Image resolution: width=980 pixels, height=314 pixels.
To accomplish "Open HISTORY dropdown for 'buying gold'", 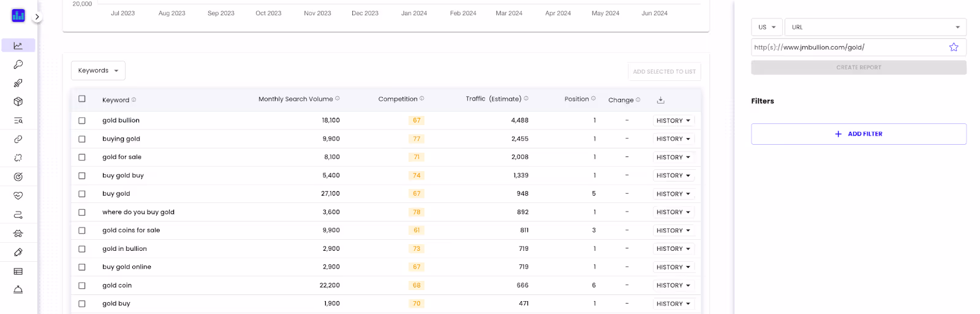I will (673, 139).
